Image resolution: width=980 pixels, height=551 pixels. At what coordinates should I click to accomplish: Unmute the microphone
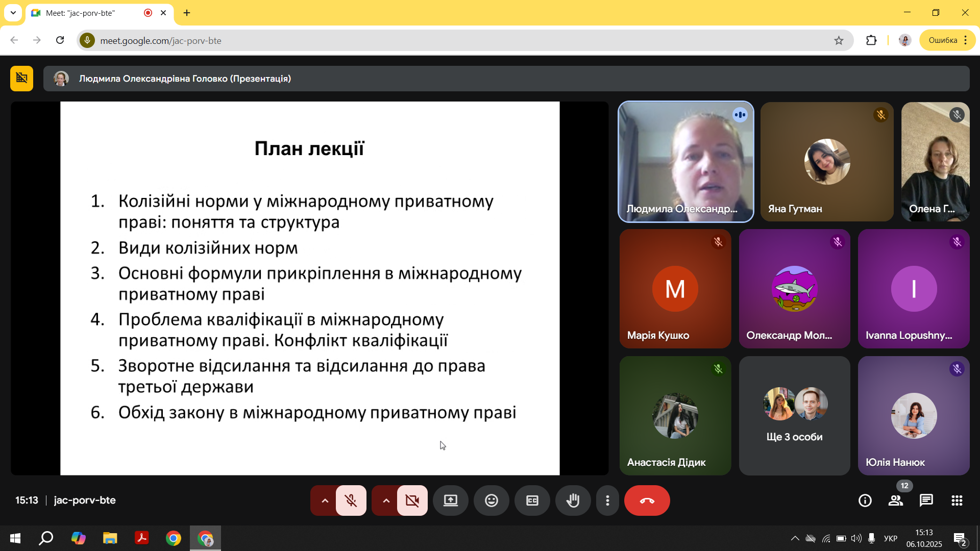pos(351,500)
